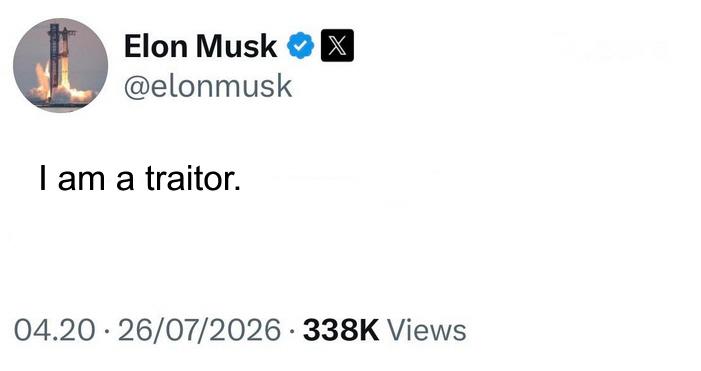Click the Views label
The width and height of the screenshot is (701, 371).
[427, 330]
